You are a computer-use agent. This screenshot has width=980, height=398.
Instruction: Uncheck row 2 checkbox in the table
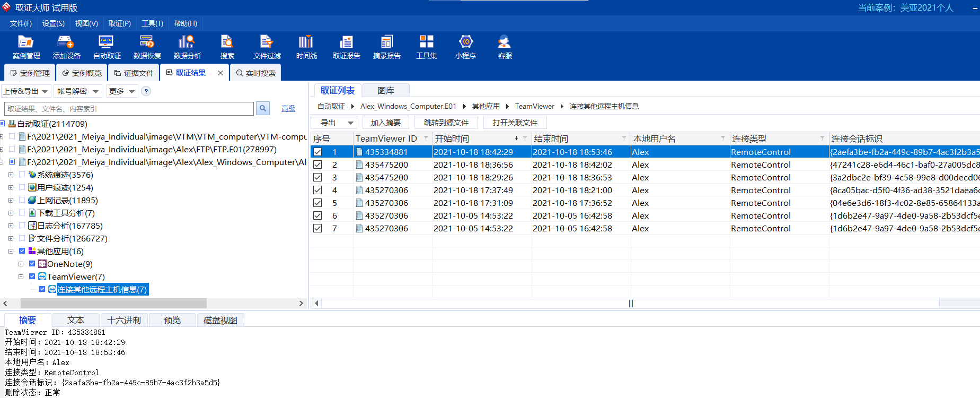pos(317,165)
